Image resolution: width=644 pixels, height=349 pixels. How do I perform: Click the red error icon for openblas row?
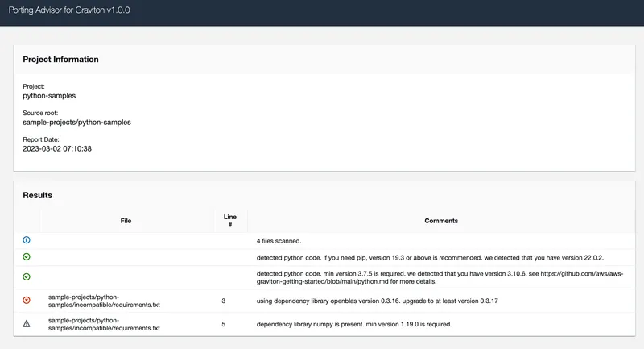tap(27, 301)
